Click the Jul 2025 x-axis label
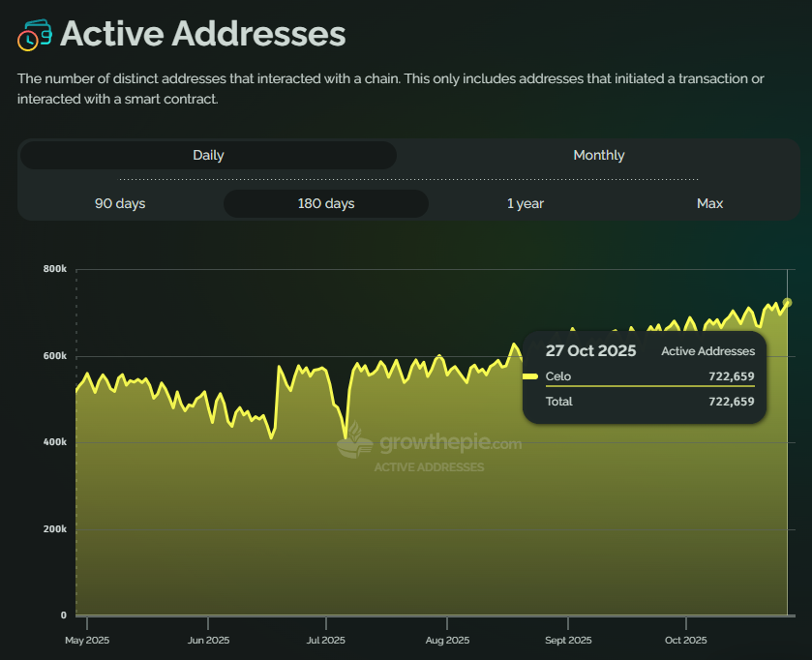Image resolution: width=812 pixels, height=660 pixels. click(x=326, y=641)
